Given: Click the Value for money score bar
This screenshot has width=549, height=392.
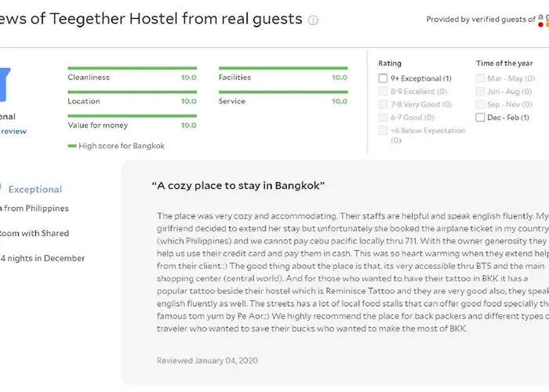Looking at the screenshot, I should (133, 116).
